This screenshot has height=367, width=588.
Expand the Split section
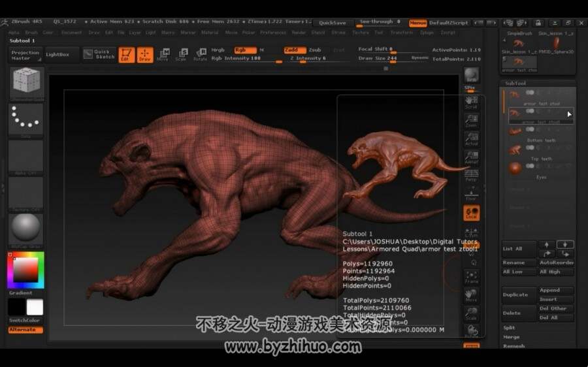click(x=509, y=328)
